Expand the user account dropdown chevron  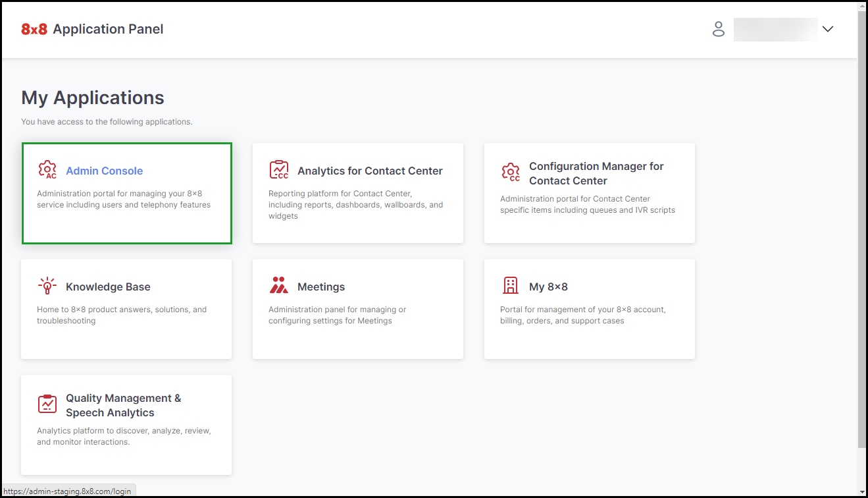pyautogui.click(x=828, y=29)
